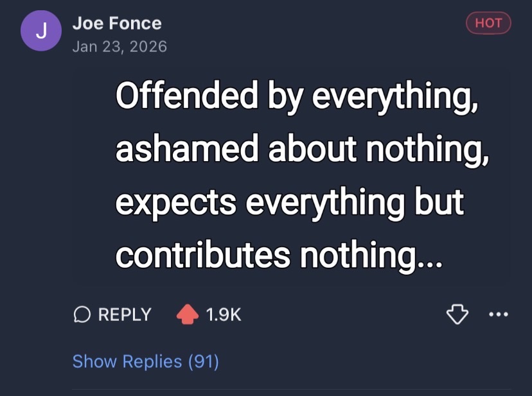This screenshot has height=396, width=532.
Task: Open the three-dot more options menu
Action: coord(498,314)
